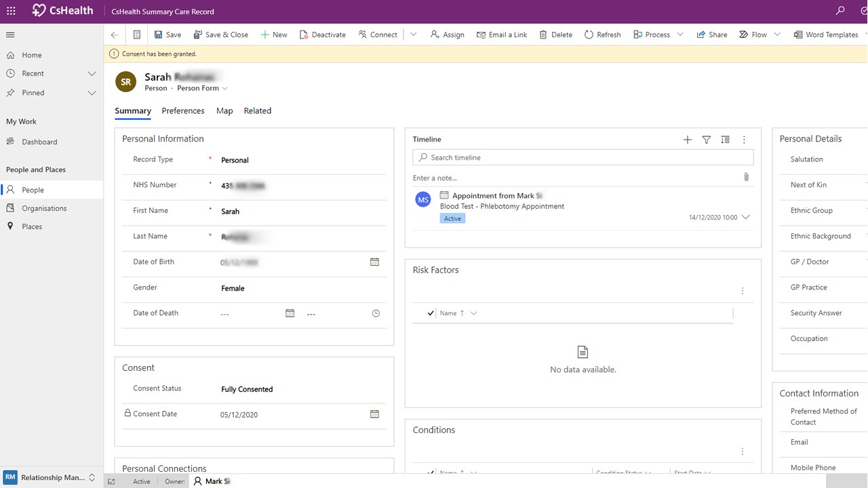
Task: Open Consent Date calendar picker
Action: [x=374, y=414]
